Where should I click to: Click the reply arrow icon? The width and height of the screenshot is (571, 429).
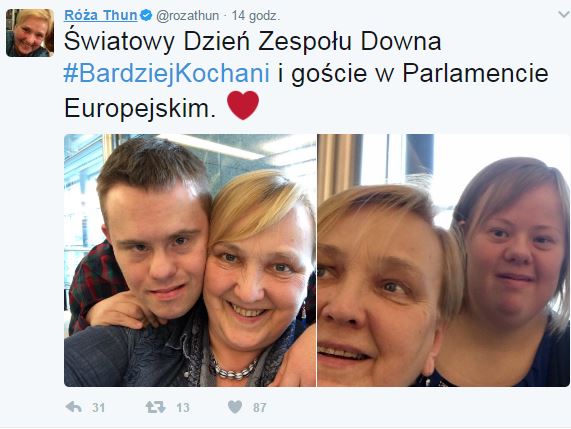point(74,407)
